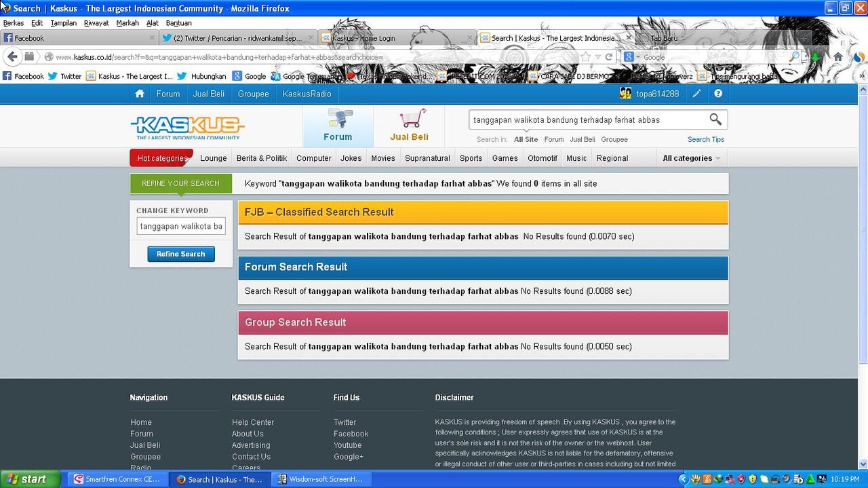Open the pencil edit icon beside username
The width and height of the screenshot is (868, 488).
point(696,94)
